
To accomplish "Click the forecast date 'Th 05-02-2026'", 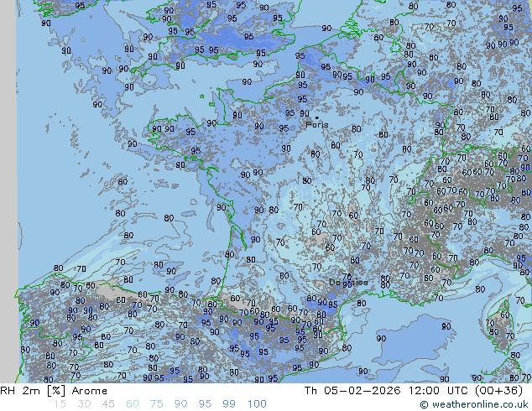I will click(x=352, y=390).
